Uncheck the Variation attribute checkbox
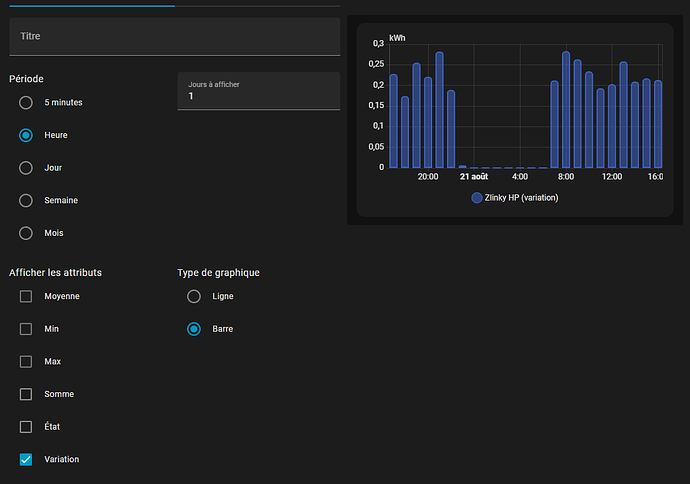Image resolution: width=690 pixels, height=484 pixels. pos(26,459)
